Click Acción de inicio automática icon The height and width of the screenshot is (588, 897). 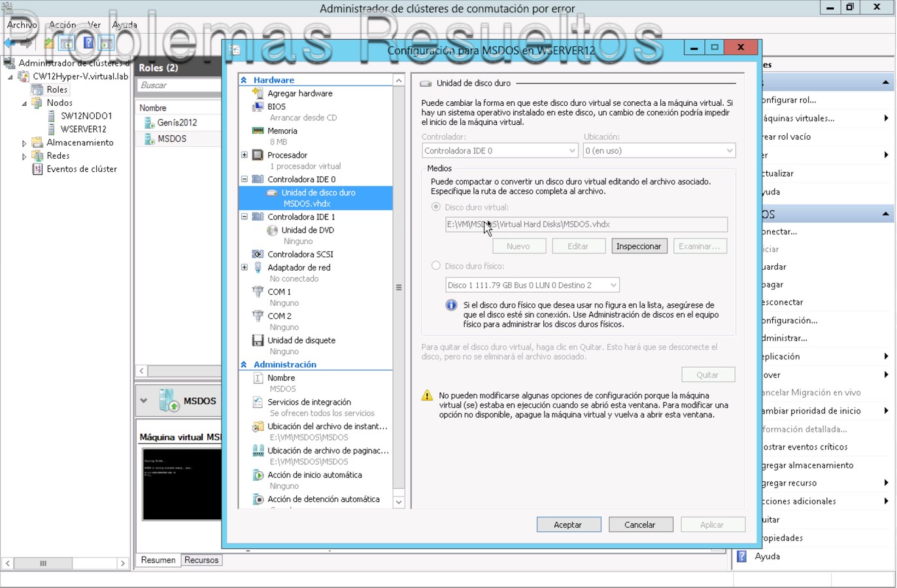click(x=258, y=475)
